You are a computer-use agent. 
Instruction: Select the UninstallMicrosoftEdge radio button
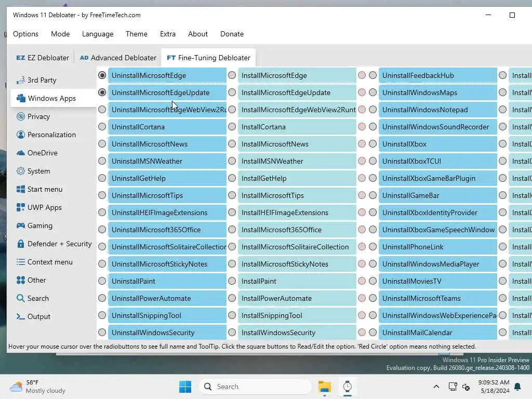(x=102, y=75)
